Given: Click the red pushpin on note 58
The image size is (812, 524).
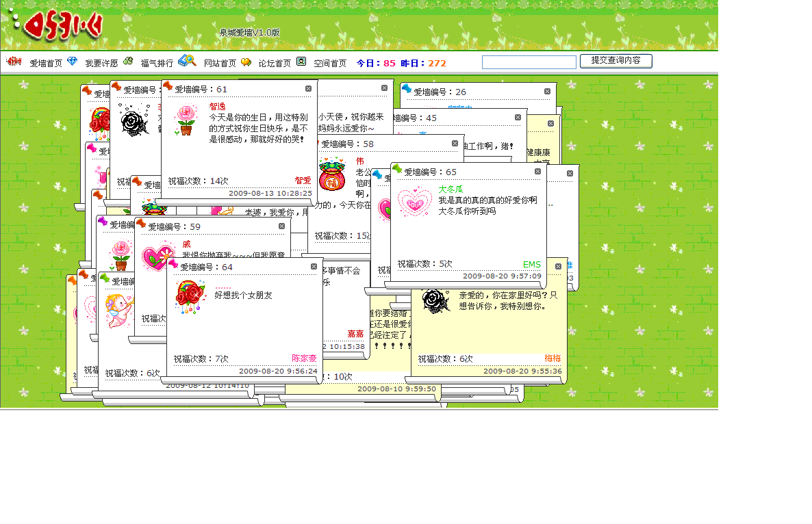Looking at the screenshot, I should [316, 142].
